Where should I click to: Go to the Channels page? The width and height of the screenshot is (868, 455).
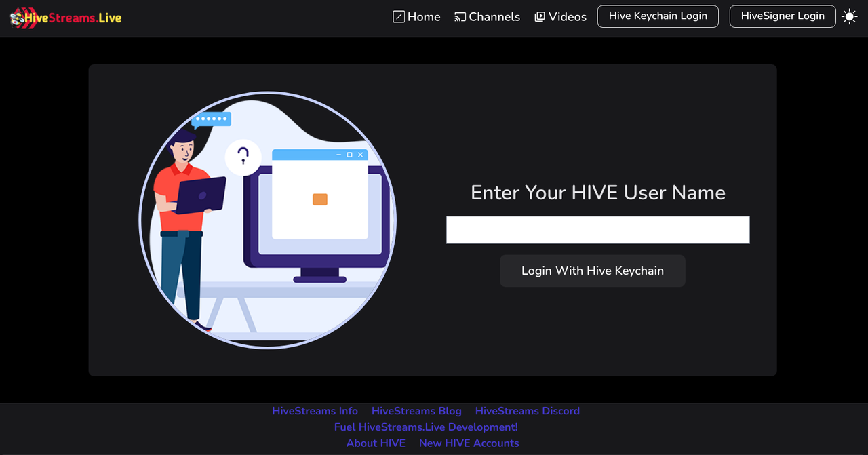[x=487, y=17]
